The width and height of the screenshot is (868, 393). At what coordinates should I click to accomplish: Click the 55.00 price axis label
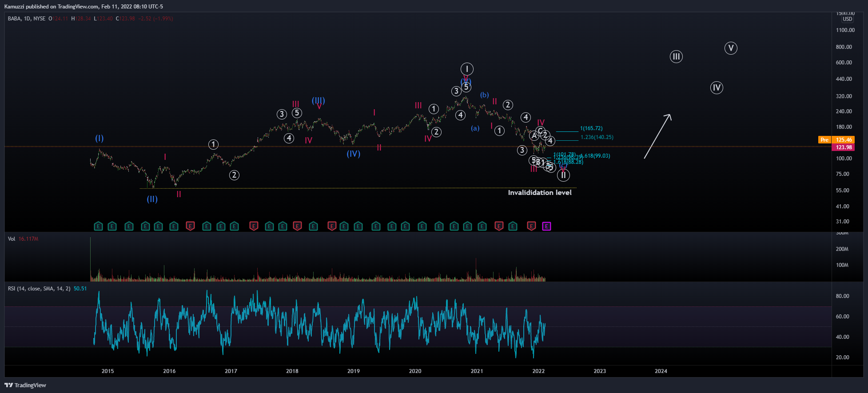(x=843, y=191)
